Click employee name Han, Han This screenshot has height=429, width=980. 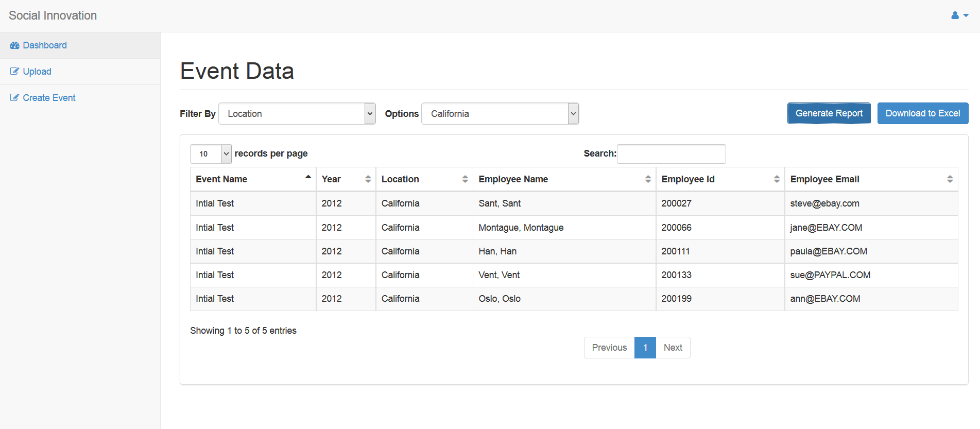pos(497,251)
